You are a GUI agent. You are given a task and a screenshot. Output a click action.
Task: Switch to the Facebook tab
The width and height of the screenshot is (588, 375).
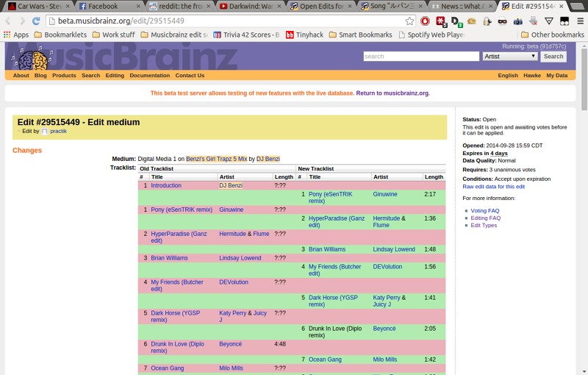110,6
